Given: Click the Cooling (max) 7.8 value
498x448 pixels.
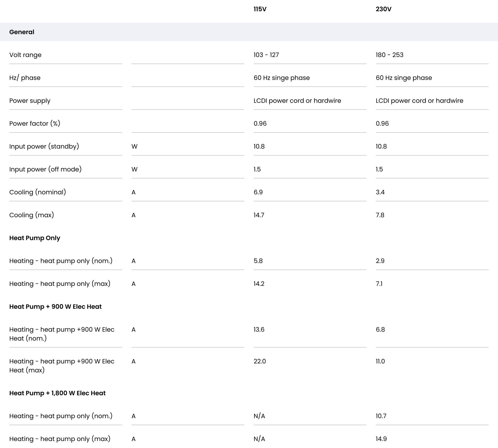Looking at the screenshot, I should click(380, 215).
